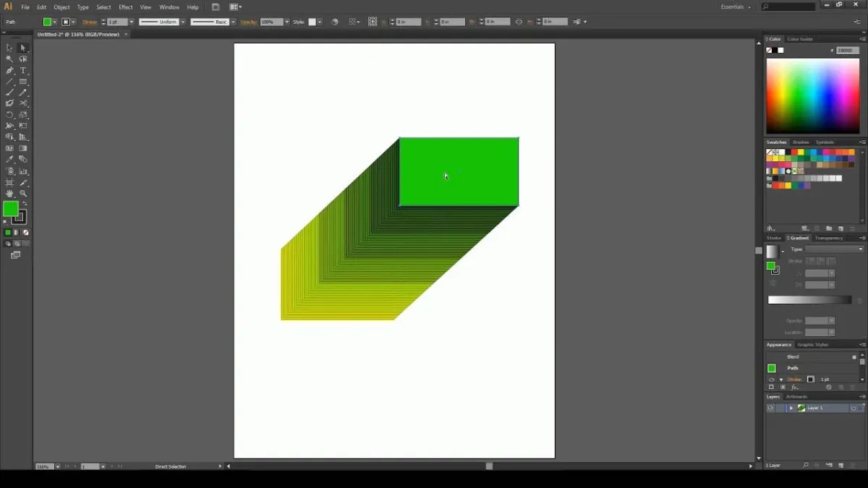
Task: Set paint mode to None in toolbox
Action: (26, 233)
